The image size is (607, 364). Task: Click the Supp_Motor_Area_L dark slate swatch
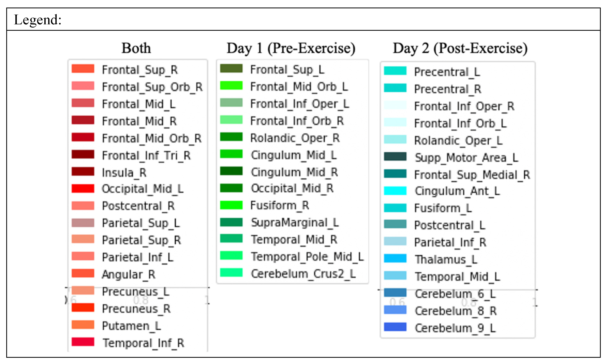click(x=395, y=157)
